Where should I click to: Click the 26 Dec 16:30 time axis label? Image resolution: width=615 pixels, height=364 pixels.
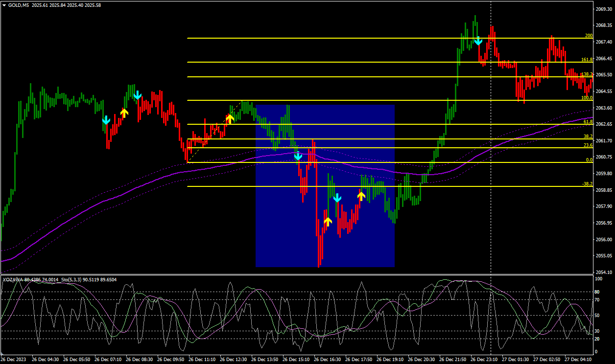[327, 359]
